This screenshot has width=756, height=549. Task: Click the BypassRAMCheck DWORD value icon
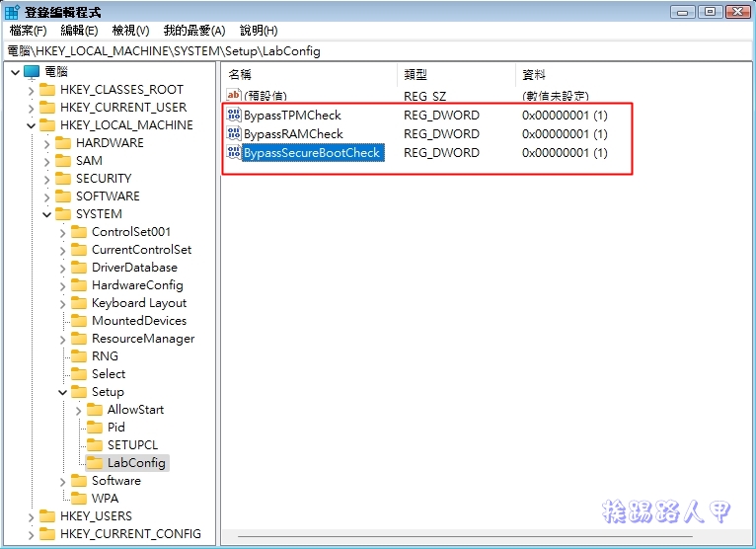[234, 133]
